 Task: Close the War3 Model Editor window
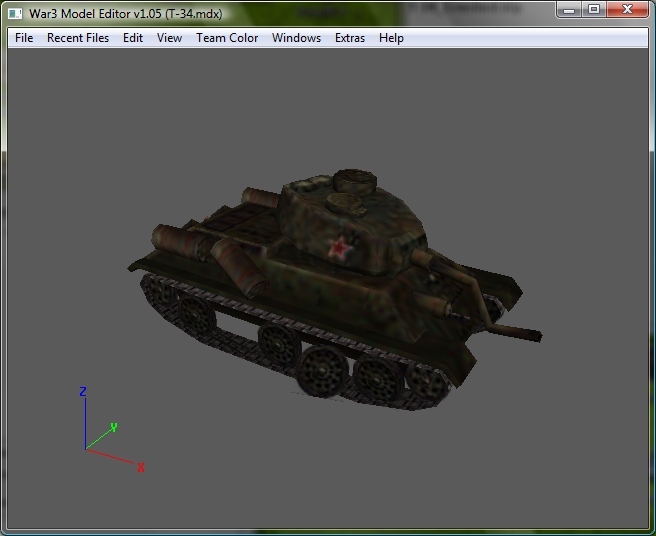(627, 10)
